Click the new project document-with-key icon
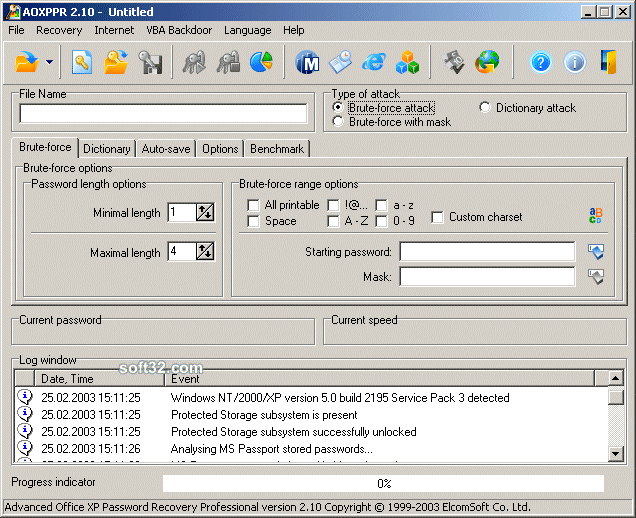 (x=82, y=62)
